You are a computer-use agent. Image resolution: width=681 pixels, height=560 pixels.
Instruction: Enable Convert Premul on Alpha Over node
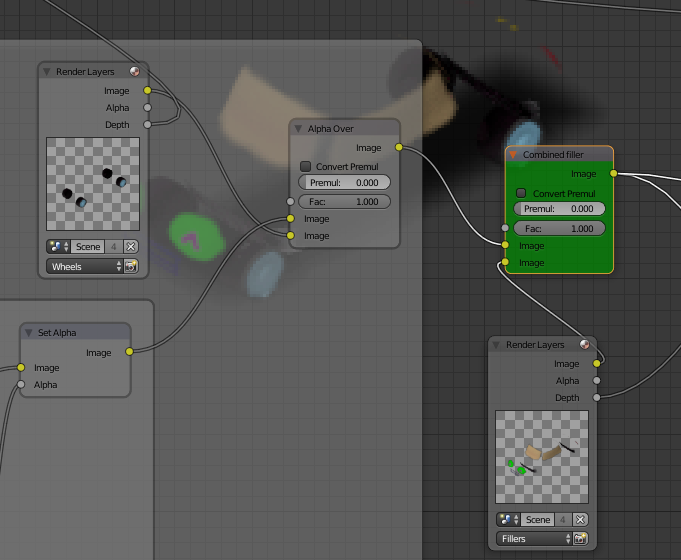tap(306, 166)
